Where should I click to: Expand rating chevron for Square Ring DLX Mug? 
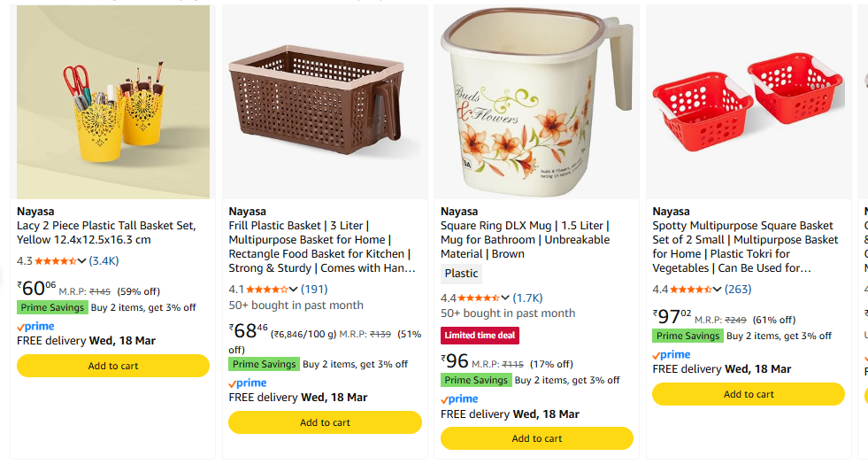tap(505, 298)
